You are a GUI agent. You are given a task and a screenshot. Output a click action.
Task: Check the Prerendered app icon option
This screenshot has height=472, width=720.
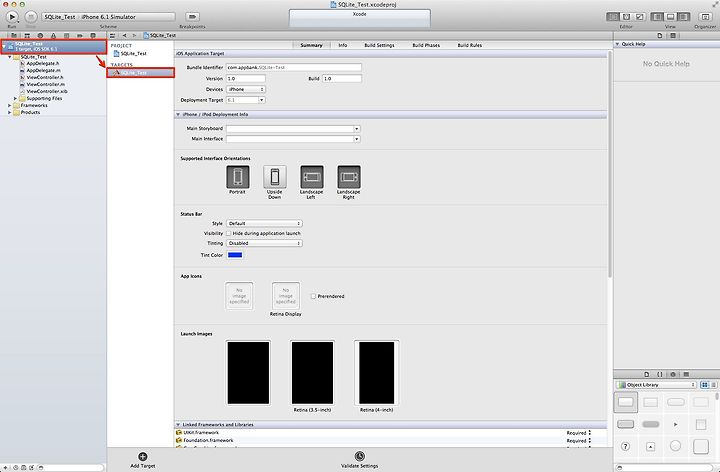tap(313, 296)
